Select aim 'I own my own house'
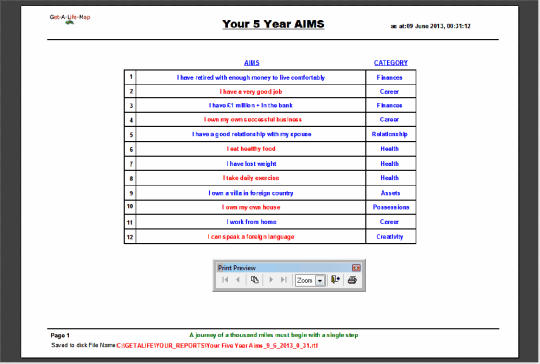This screenshot has height=364, width=540. click(x=251, y=207)
